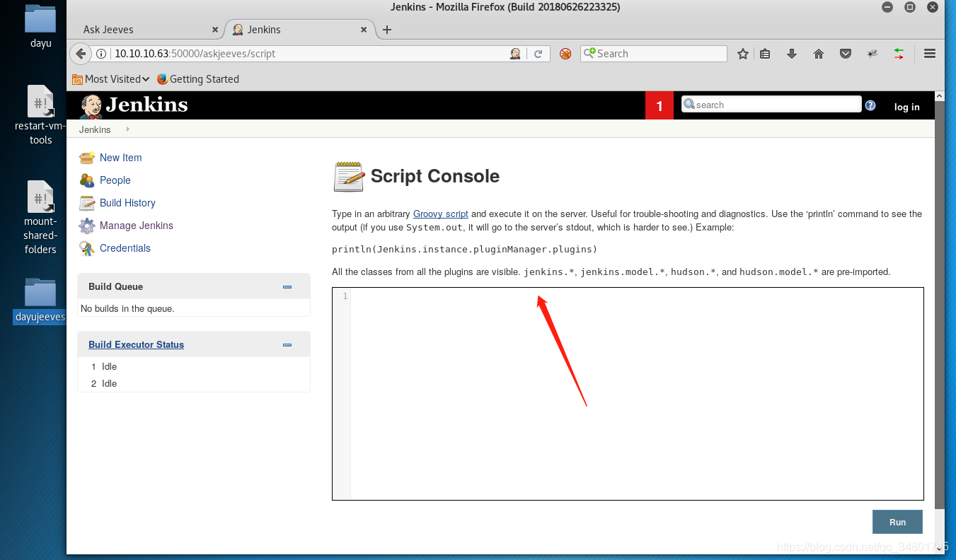Click the Credentials keys icon

pyautogui.click(x=87, y=248)
